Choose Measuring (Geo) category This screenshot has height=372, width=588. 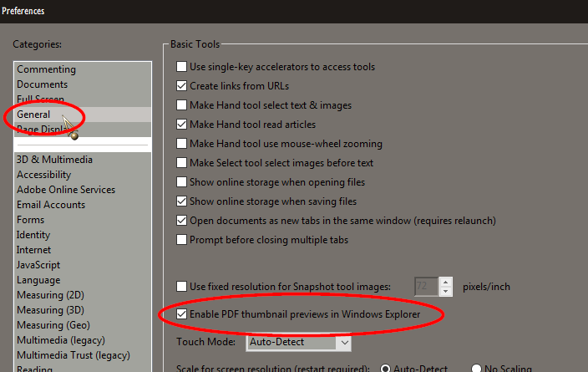tap(83, 325)
